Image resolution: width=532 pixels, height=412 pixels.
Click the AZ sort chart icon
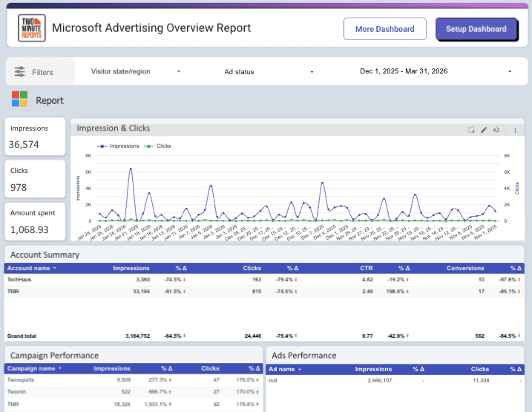pyautogui.click(x=496, y=130)
